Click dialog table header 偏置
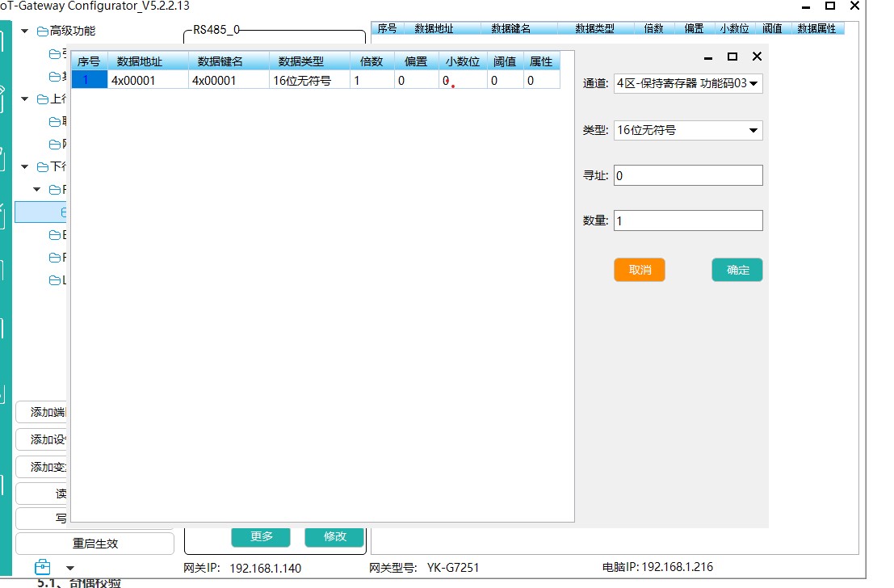Image resolution: width=894 pixels, height=588 pixels. pos(416,61)
